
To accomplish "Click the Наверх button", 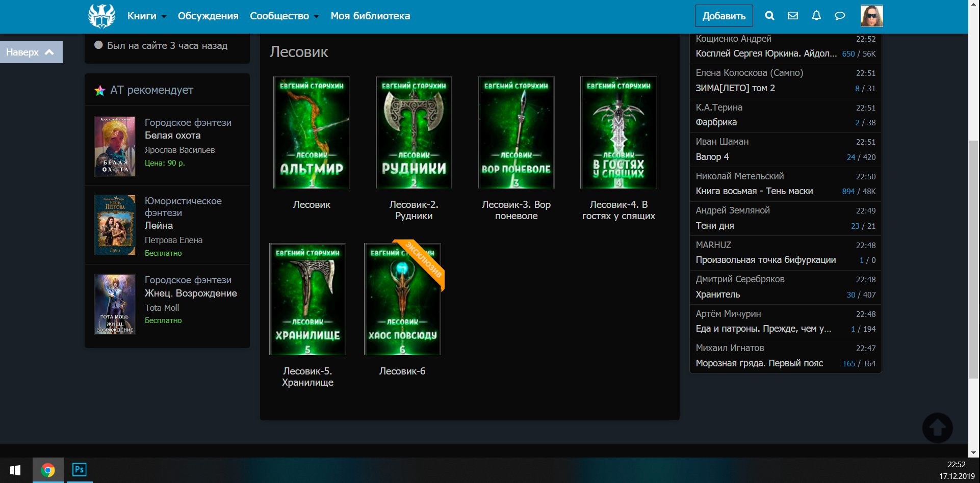I will point(31,52).
